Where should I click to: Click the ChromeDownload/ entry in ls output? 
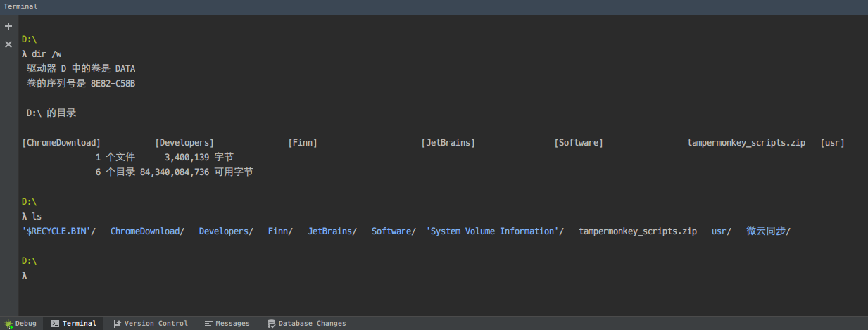pyautogui.click(x=147, y=231)
